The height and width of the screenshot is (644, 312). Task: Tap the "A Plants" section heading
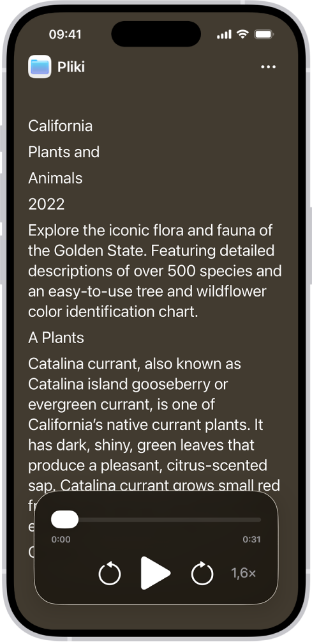[x=56, y=337]
